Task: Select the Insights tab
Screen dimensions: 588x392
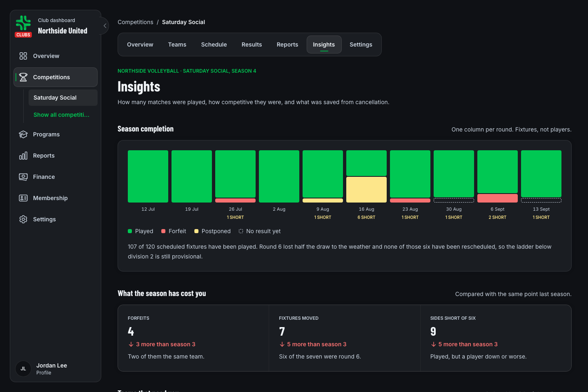Action: tap(324, 45)
